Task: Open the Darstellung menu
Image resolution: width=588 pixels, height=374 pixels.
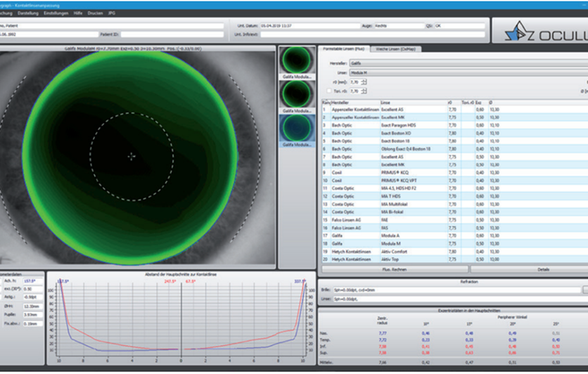Action: [27, 13]
